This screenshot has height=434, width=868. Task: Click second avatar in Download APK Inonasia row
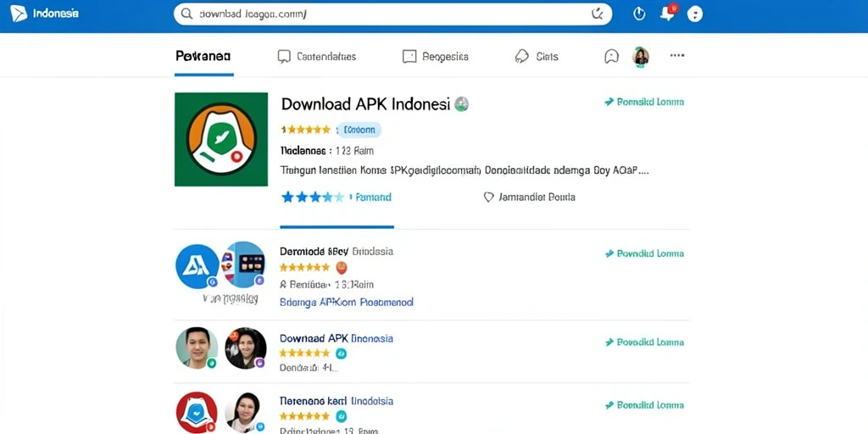pos(245,348)
